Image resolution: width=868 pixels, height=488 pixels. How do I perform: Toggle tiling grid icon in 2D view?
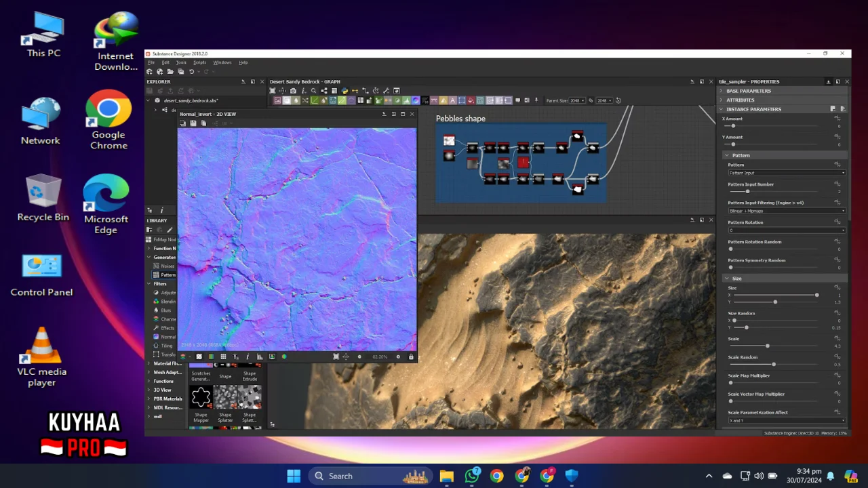pyautogui.click(x=223, y=357)
